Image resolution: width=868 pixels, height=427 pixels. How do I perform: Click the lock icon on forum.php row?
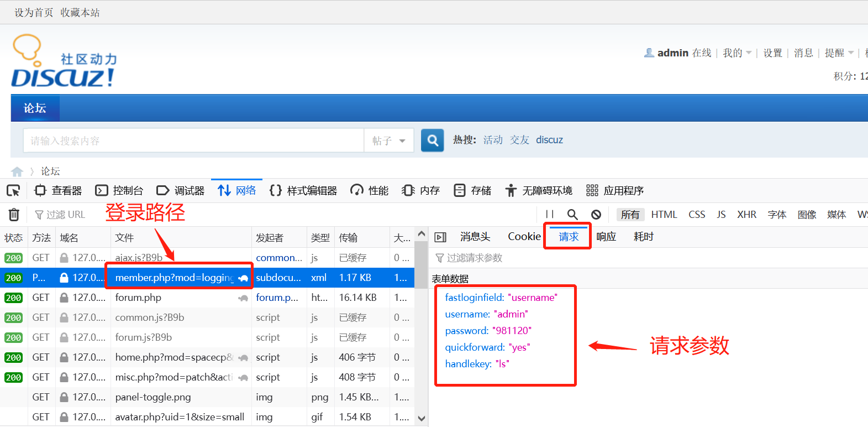(x=64, y=298)
